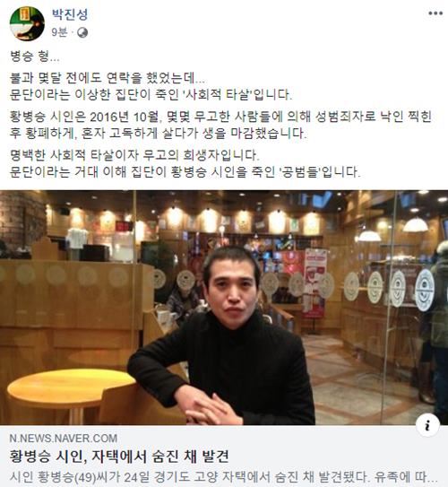The width and height of the screenshot is (448, 487).
Task: Open the headline 황병승 시인, 자택에서 숨진 채 발견
Action: [119, 457]
